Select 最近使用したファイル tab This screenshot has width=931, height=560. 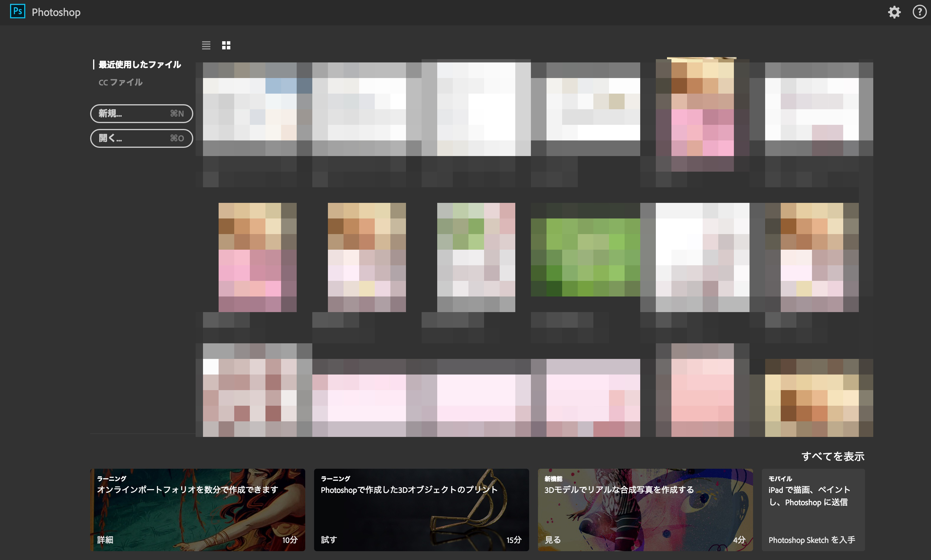pos(140,64)
